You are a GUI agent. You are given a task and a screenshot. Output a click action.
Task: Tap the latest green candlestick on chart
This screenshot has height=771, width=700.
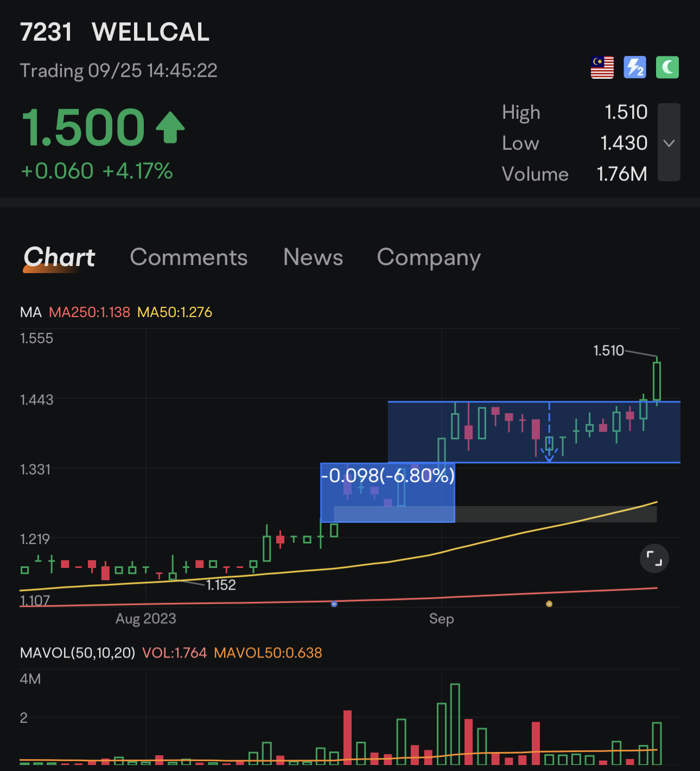pyautogui.click(x=657, y=381)
